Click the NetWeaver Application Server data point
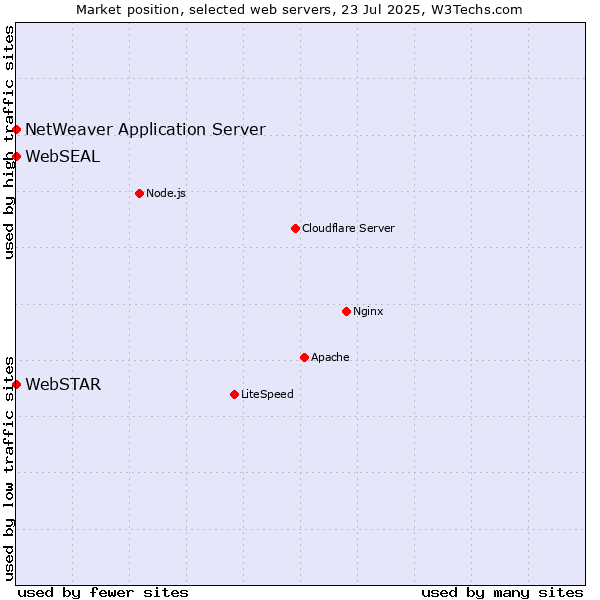The width and height of the screenshot is (600, 600). [x=16, y=130]
